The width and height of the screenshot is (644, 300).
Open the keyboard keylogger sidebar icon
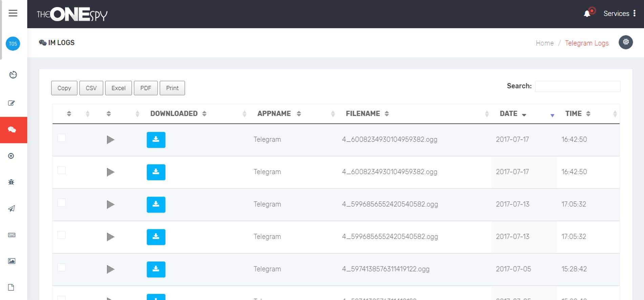coord(12,235)
